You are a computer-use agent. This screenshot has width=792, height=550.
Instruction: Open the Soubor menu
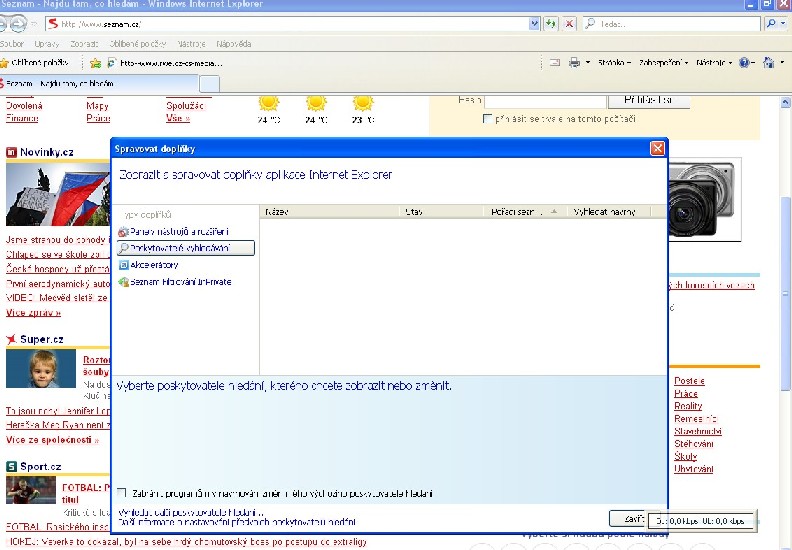coord(12,44)
